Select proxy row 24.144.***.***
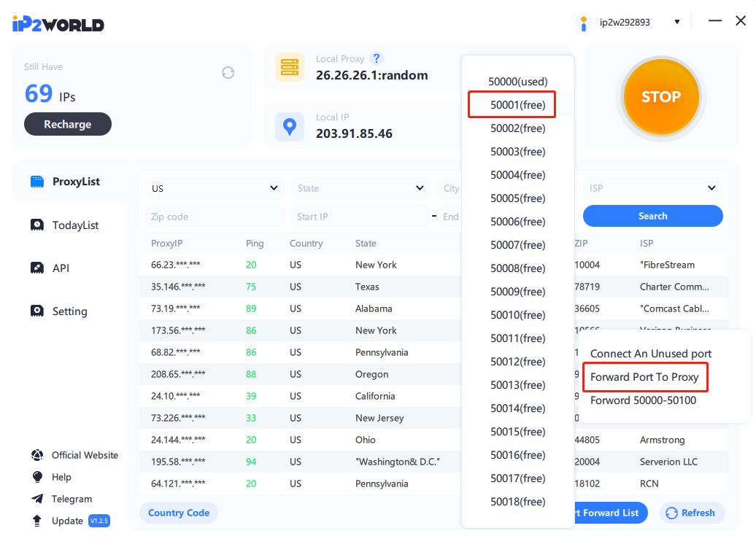The width and height of the screenshot is (756, 547). pos(301,440)
